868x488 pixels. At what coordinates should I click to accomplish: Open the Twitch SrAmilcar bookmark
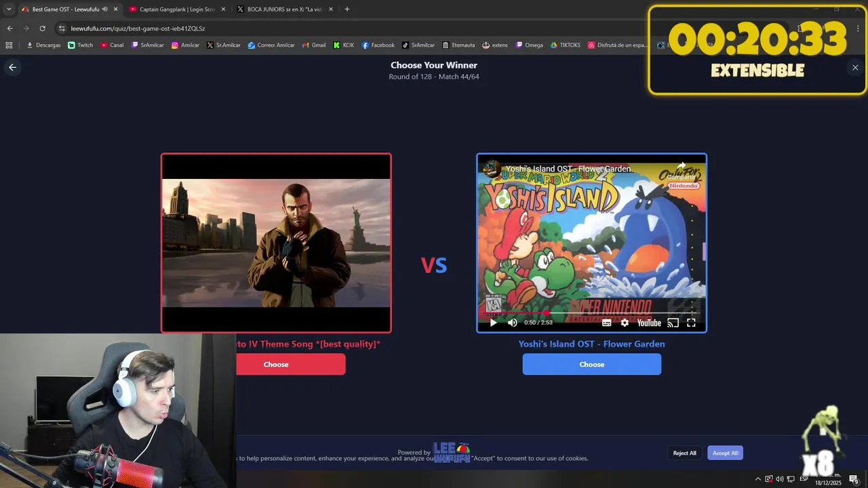pyautogui.click(x=148, y=45)
